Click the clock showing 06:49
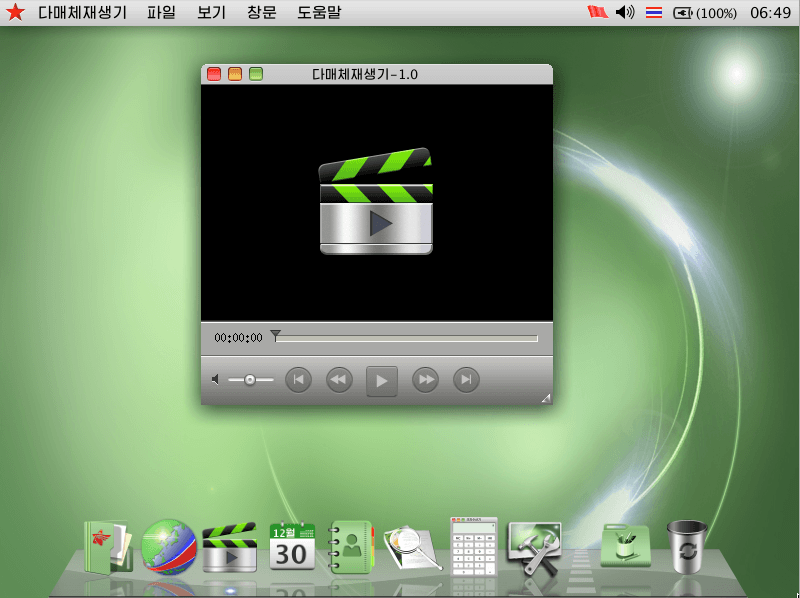This screenshot has height=598, width=800. 770,12
